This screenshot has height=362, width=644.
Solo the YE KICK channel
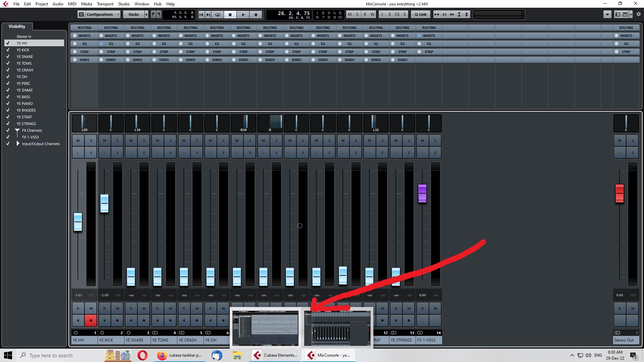tap(117, 140)
